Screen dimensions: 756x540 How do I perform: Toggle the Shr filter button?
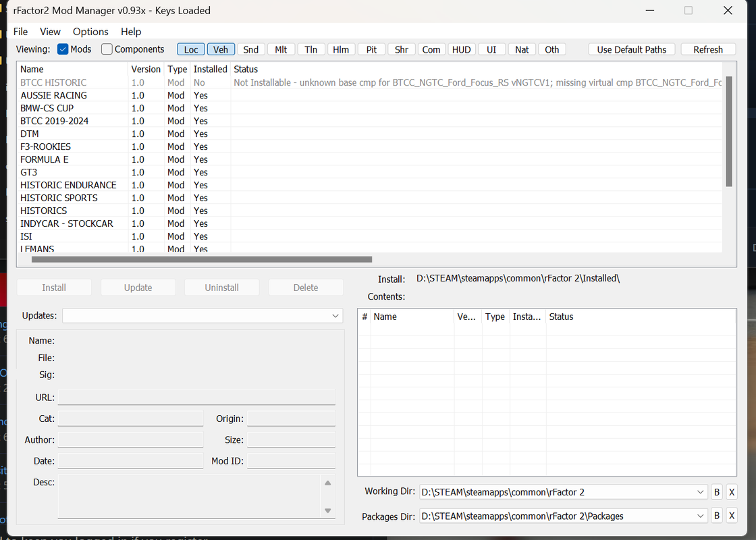402,50
